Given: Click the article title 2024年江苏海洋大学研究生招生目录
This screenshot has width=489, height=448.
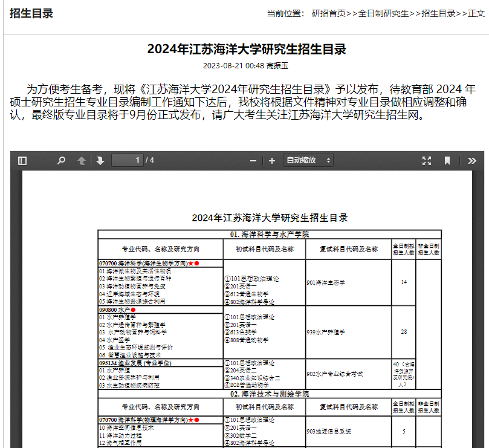Looking at the screenshot, I should pos(247,50).
